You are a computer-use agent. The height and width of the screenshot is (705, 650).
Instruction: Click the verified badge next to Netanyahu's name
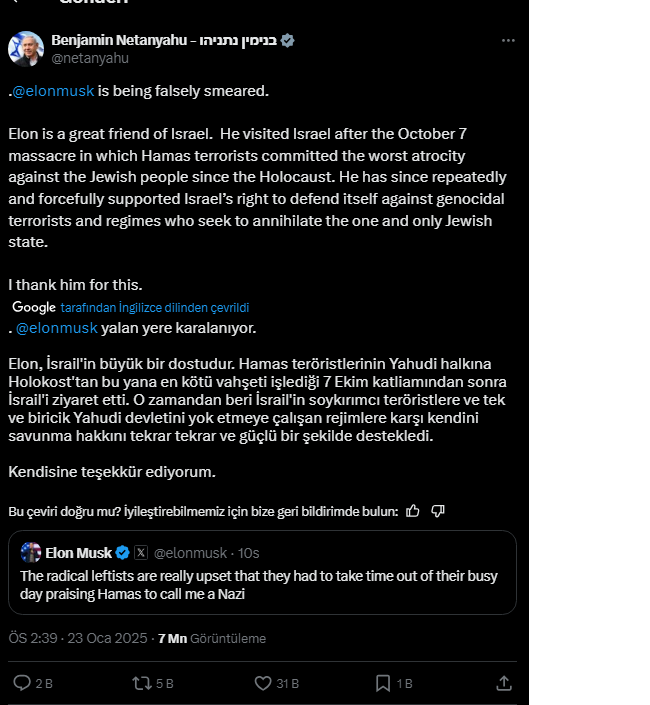287,40
